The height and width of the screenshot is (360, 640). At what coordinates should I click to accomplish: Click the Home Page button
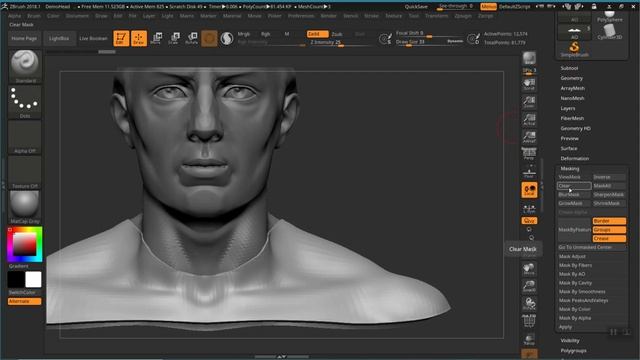[24, 38]
